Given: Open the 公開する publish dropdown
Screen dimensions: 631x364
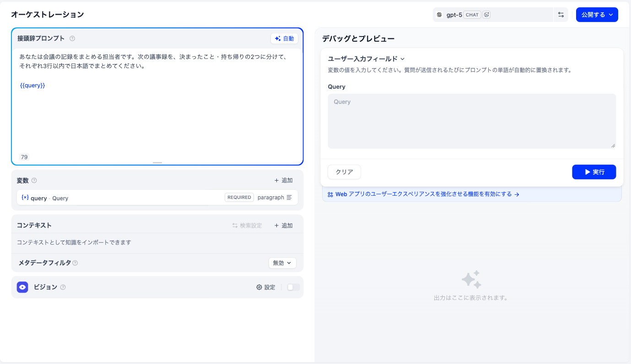Looking at the screenshot, I should [597, 15].
